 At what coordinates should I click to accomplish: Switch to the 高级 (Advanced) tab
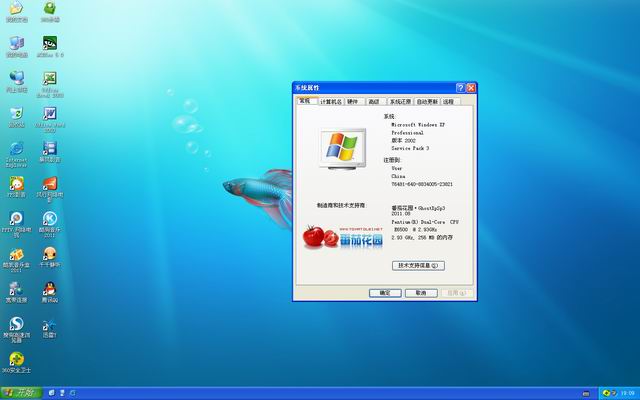coord(374,102)
